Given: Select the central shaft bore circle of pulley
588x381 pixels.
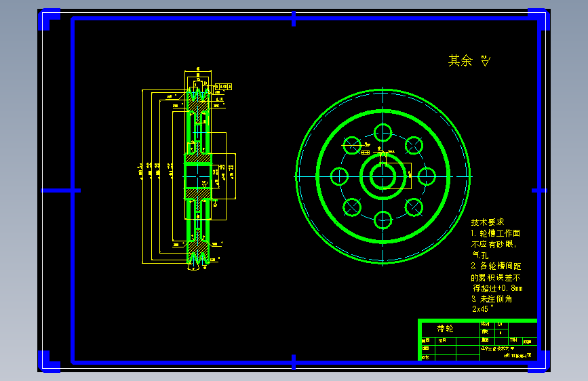Looking at the screenshot, I should point(383,176).
